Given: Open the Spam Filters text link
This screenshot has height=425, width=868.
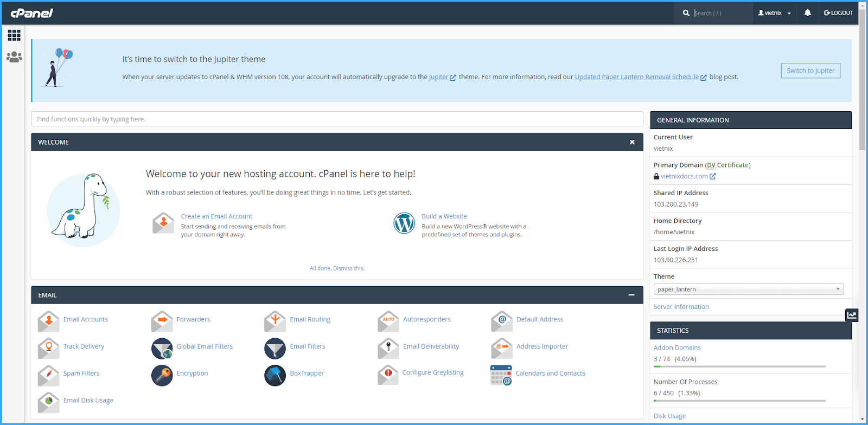Looking at the screenshot, I should tap(81, 374).
